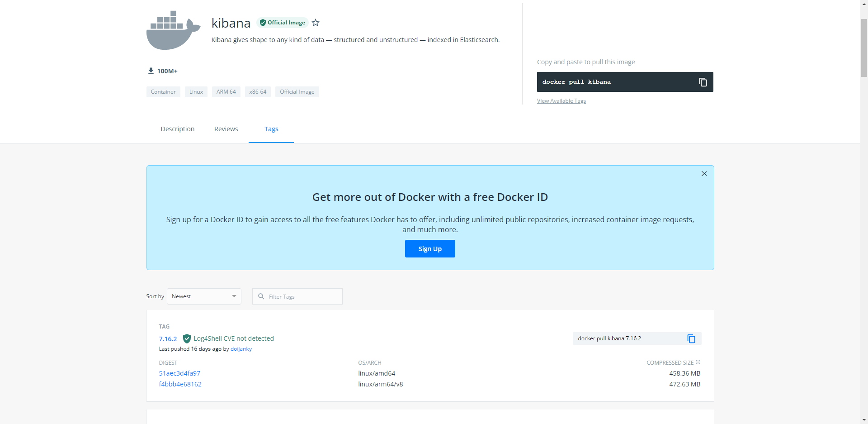Viewport: 868px width, 424px height.
Task: Open digest 51aec3d4fa97
Action: 179,373
